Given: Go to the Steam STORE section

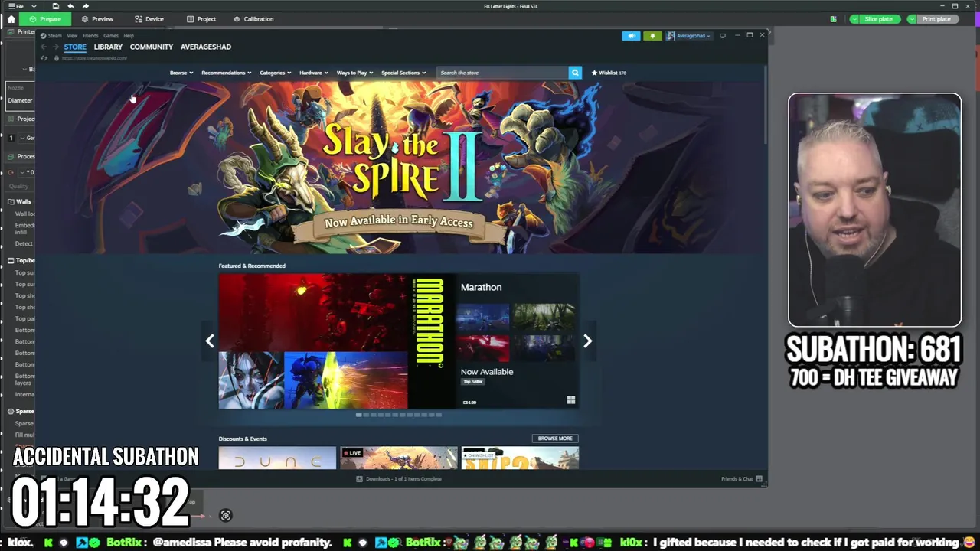Looking at the screenshot, I should [x=75, y=47].
